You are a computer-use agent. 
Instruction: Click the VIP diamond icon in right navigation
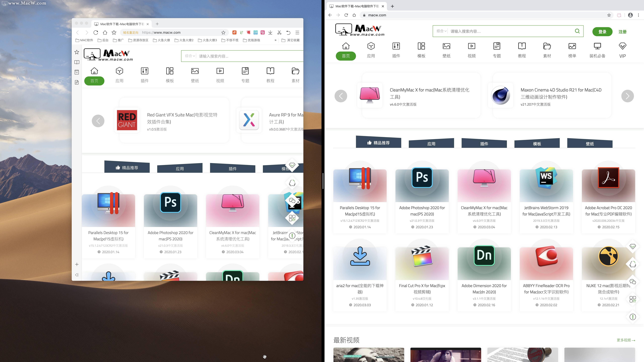(x=622, y=46)
